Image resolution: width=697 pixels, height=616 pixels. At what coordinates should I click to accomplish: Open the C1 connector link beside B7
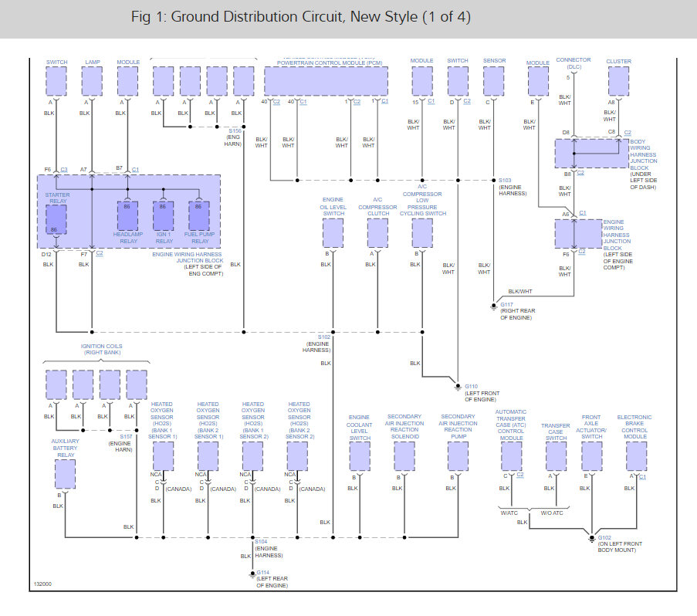point(135,169)
